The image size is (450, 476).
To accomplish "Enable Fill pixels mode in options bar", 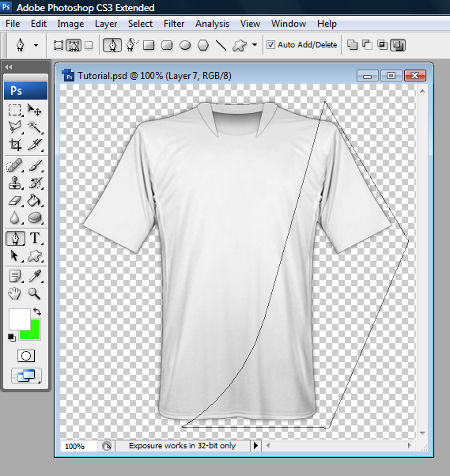I will (x=89, y=45).
